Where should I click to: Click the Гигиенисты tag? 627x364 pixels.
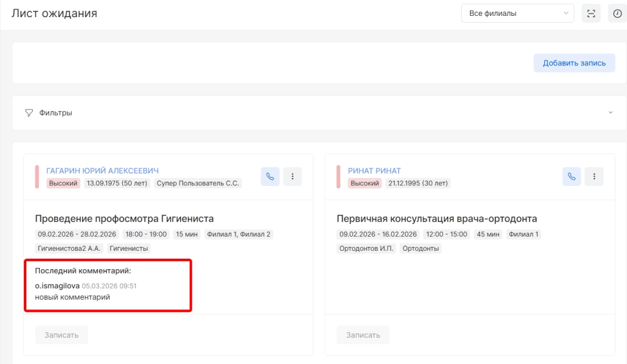click(x=129, y=248)
